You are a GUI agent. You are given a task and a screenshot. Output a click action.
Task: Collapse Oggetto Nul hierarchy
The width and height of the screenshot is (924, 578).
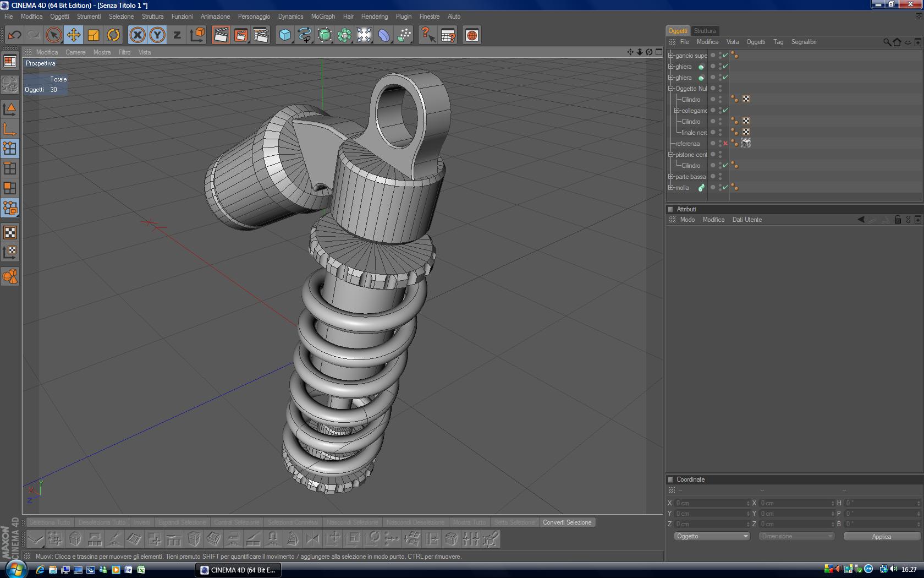coord(671,88)
